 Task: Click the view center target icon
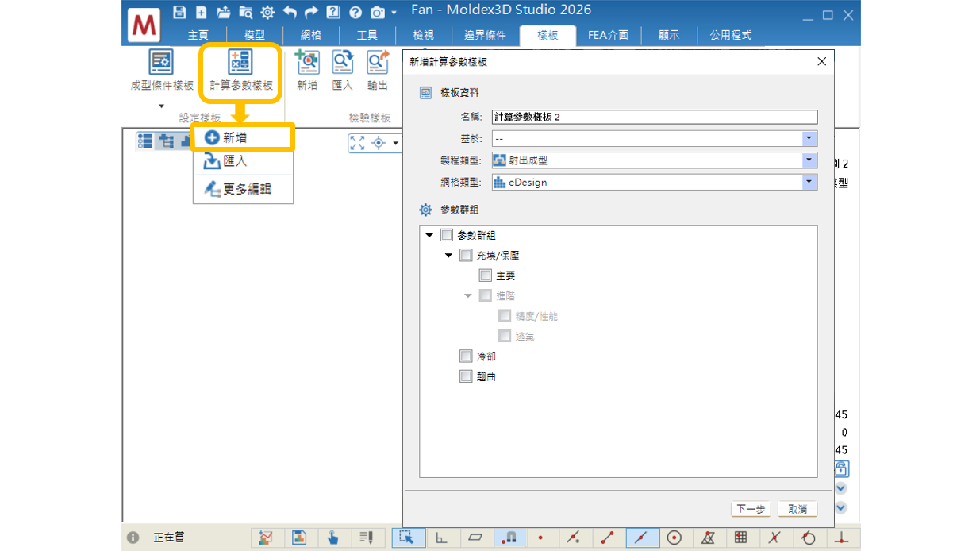pos(379,143)
